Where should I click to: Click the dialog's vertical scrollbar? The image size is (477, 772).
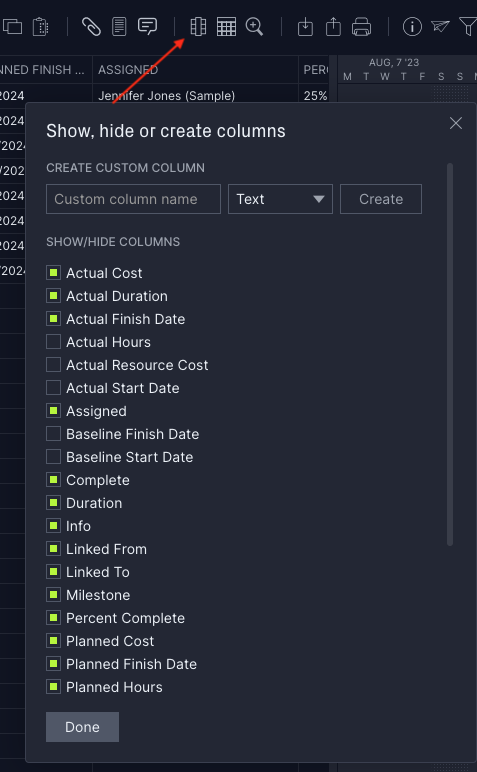449,354
